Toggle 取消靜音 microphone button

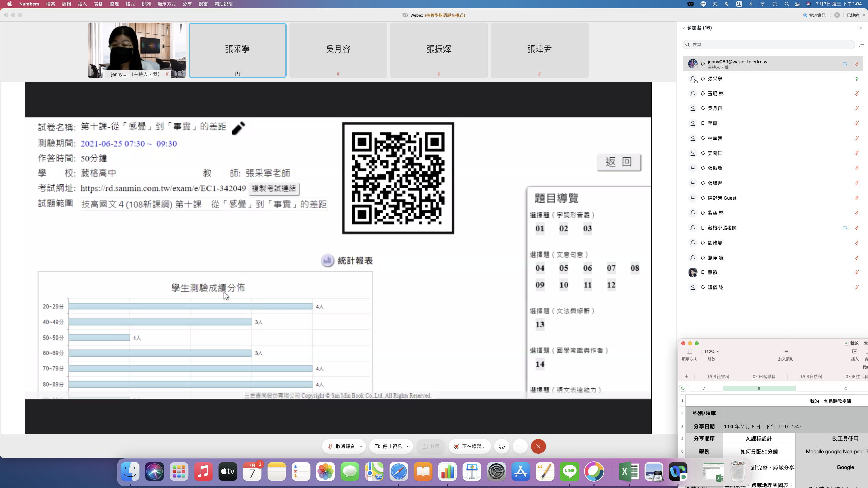pos(341,446)
